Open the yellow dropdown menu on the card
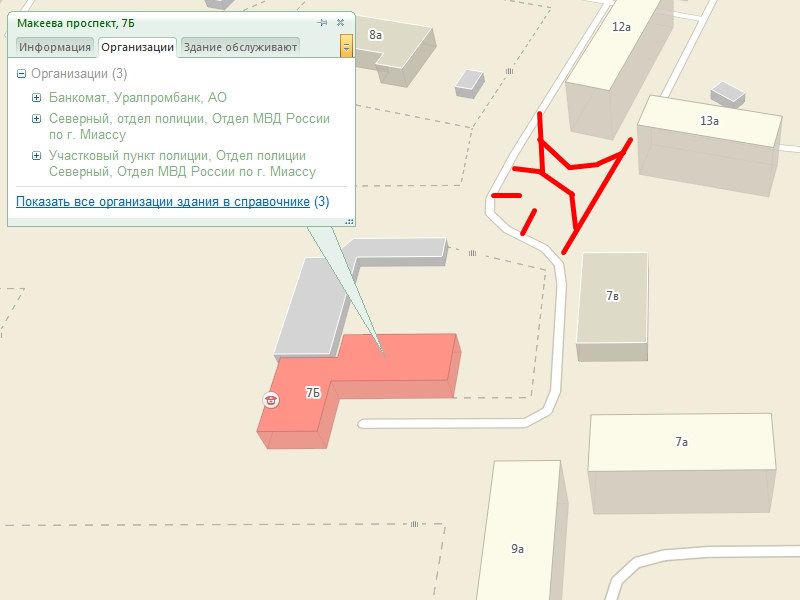The width and height of the screenshot is (800, 600). click(x=346, y=46)
